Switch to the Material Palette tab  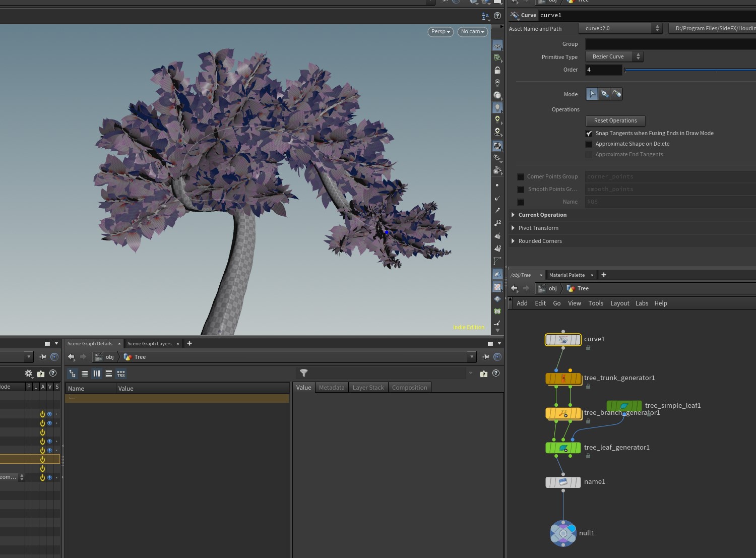point(566,275)
